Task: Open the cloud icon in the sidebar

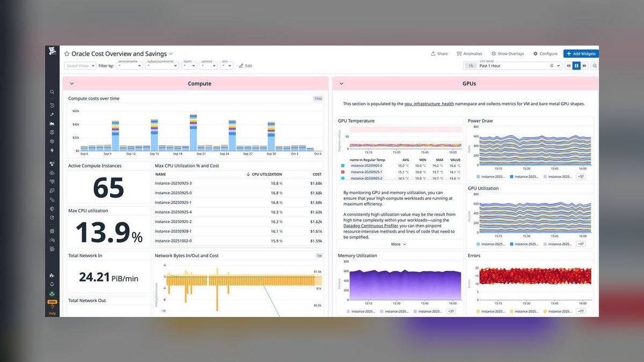Action: (x=52, y=173)
